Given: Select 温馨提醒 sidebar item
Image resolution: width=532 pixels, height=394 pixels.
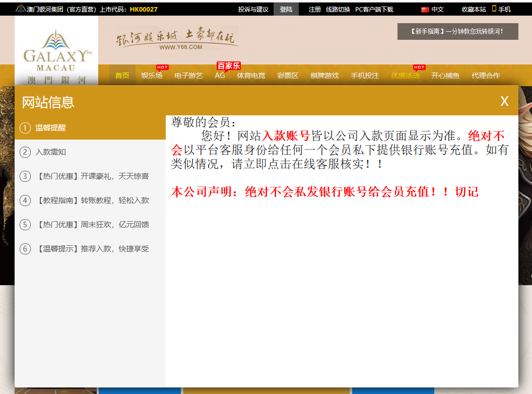Looking at the screenshot, I should pyautogui.click(x=90, y=127).
